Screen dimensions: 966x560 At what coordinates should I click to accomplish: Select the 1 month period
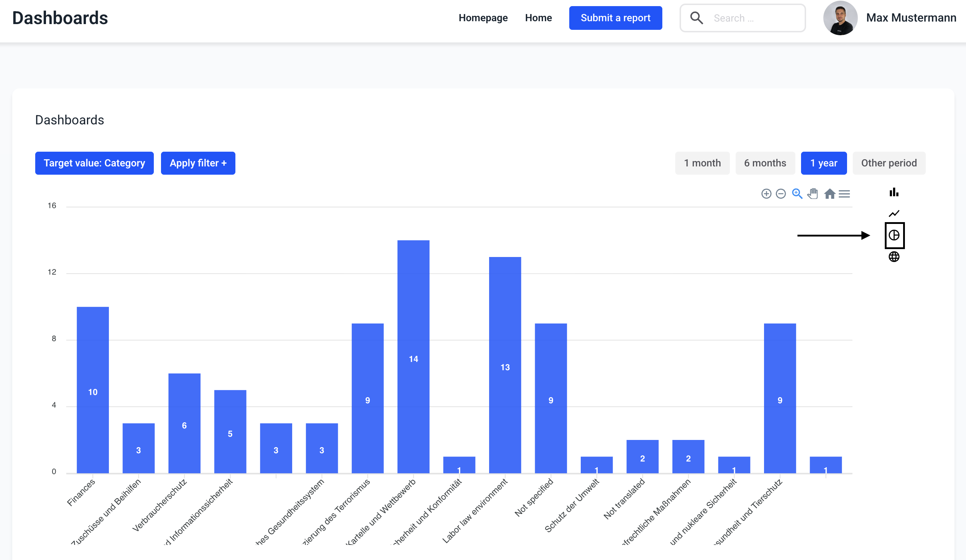[x=702, y=163]
